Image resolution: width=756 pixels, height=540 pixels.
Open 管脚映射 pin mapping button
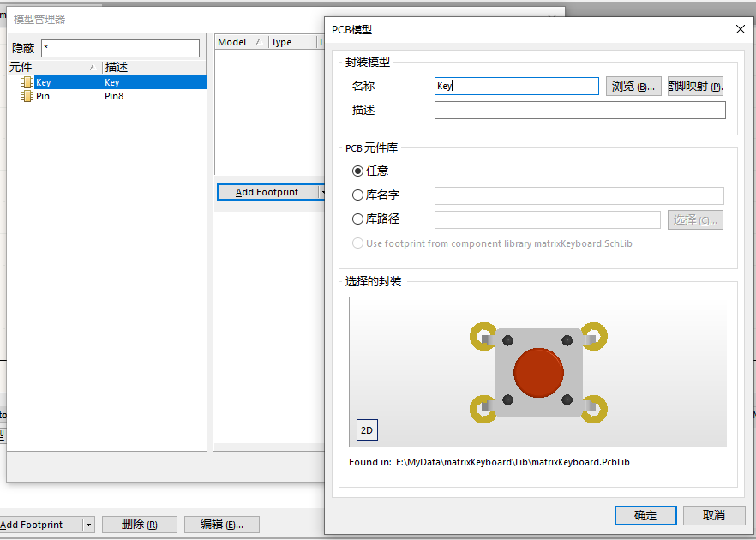point(695,87)
